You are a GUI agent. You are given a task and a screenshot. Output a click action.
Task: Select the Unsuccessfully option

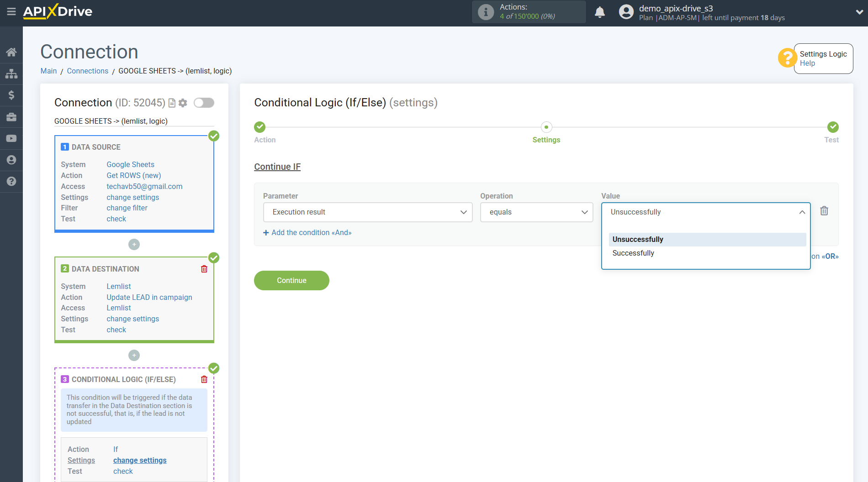point(707,240)
